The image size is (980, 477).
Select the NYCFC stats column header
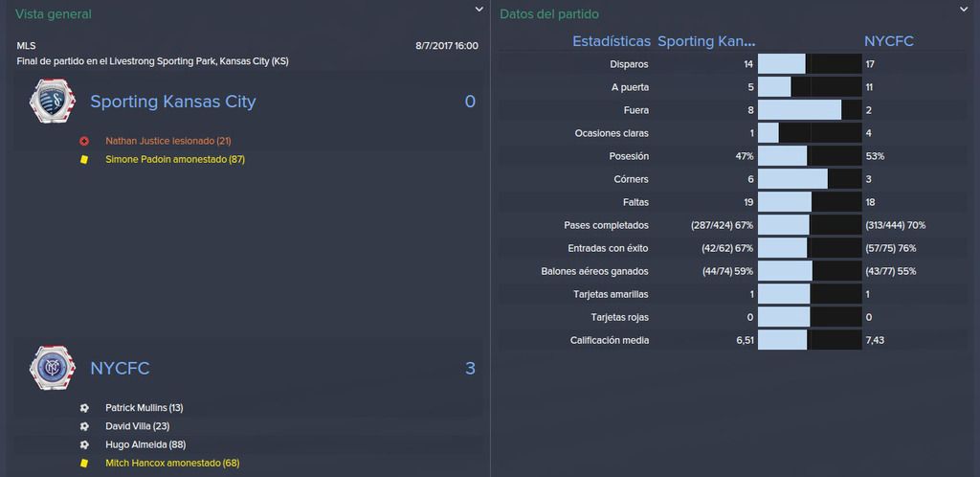889,41
